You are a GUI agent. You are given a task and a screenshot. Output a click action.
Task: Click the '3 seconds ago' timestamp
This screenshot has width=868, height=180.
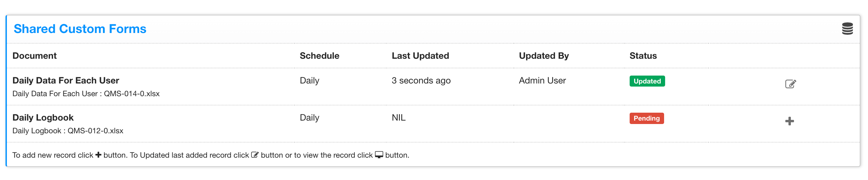click(421, 80)
